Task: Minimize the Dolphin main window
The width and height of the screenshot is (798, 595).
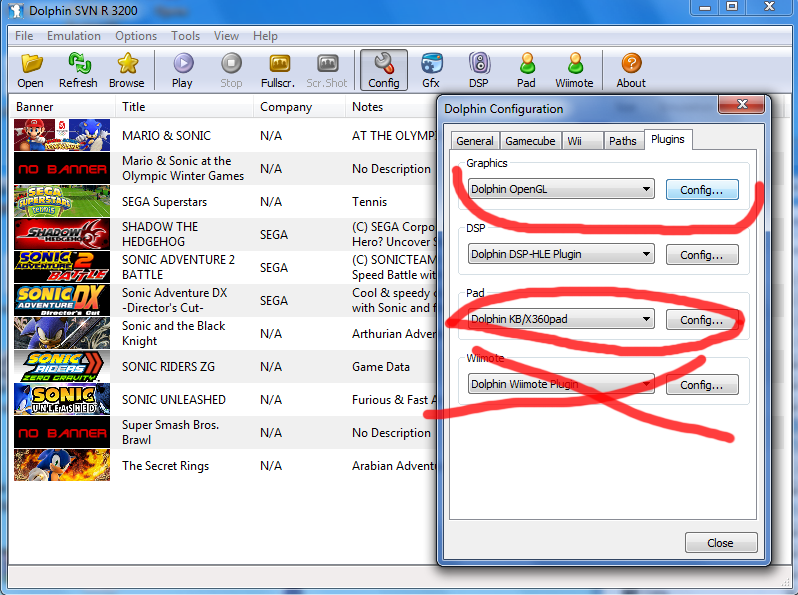Action: click(704, 7)
